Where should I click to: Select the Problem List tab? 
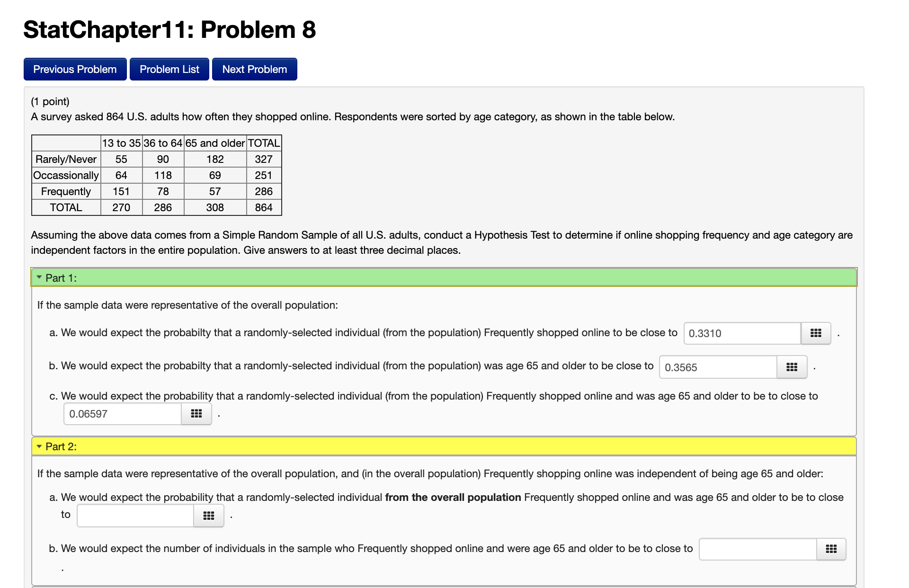168,69
